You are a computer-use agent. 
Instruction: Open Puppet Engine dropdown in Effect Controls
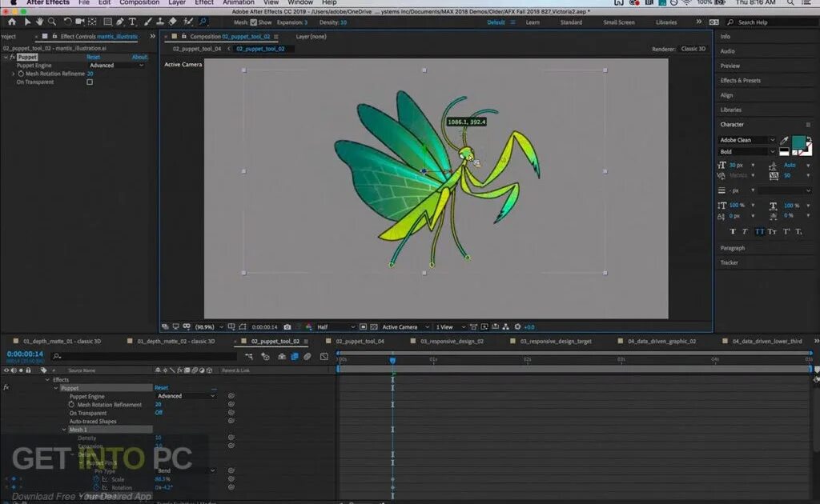(x=116, y=66)
